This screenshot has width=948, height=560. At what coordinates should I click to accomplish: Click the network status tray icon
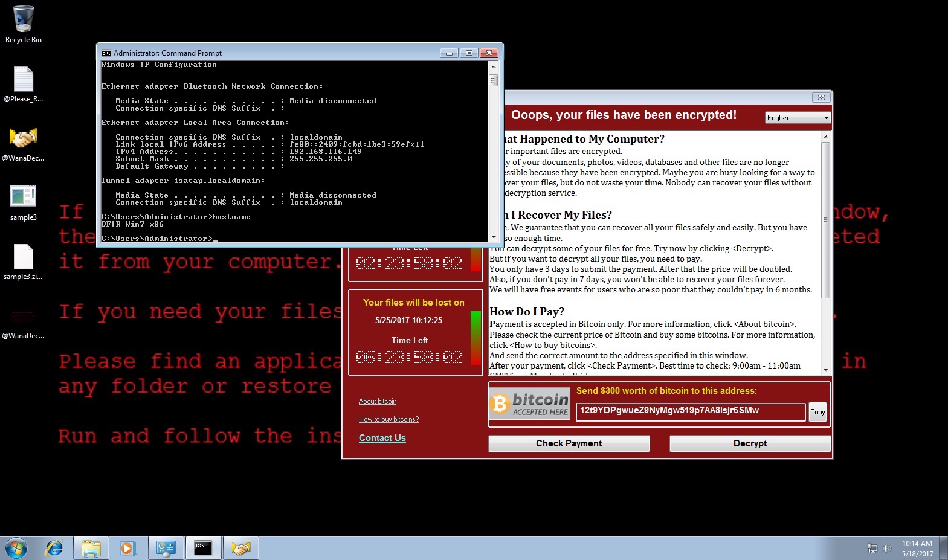[872, 549]
